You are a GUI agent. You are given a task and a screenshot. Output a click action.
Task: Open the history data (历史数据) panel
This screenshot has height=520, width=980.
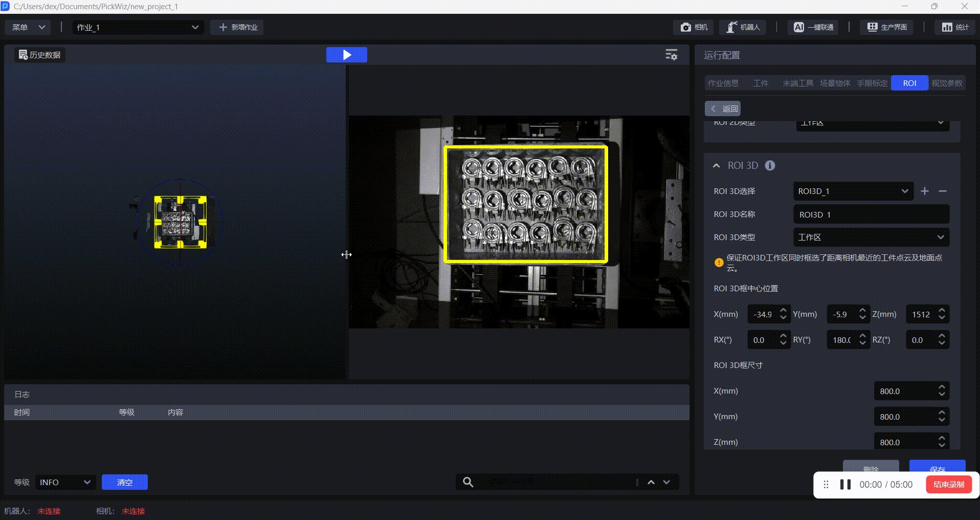(39, 55)
